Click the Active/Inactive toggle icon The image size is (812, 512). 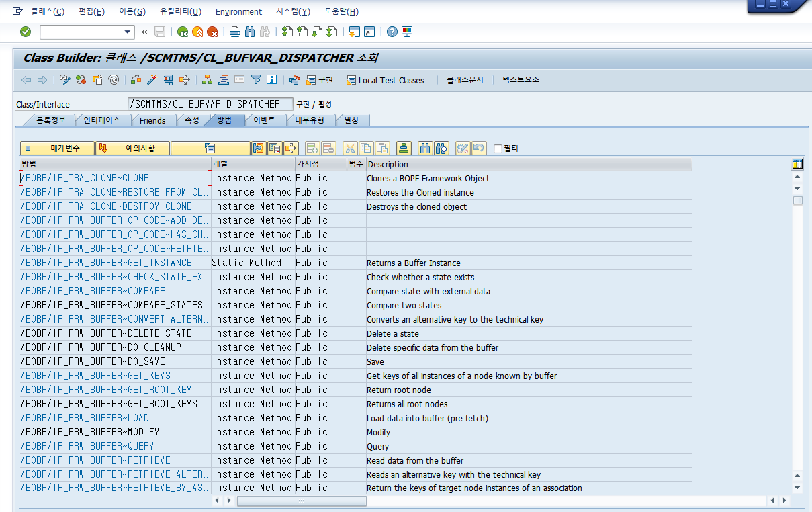(x=81, y=79)
